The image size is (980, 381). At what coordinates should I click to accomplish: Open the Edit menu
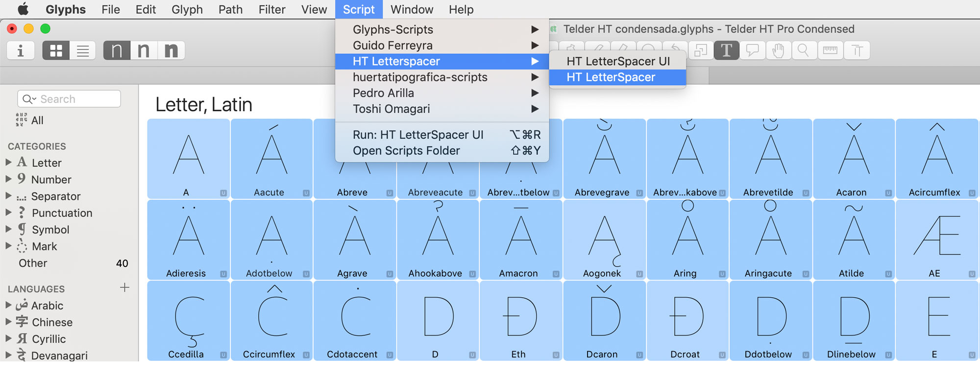tap(146, 9)
